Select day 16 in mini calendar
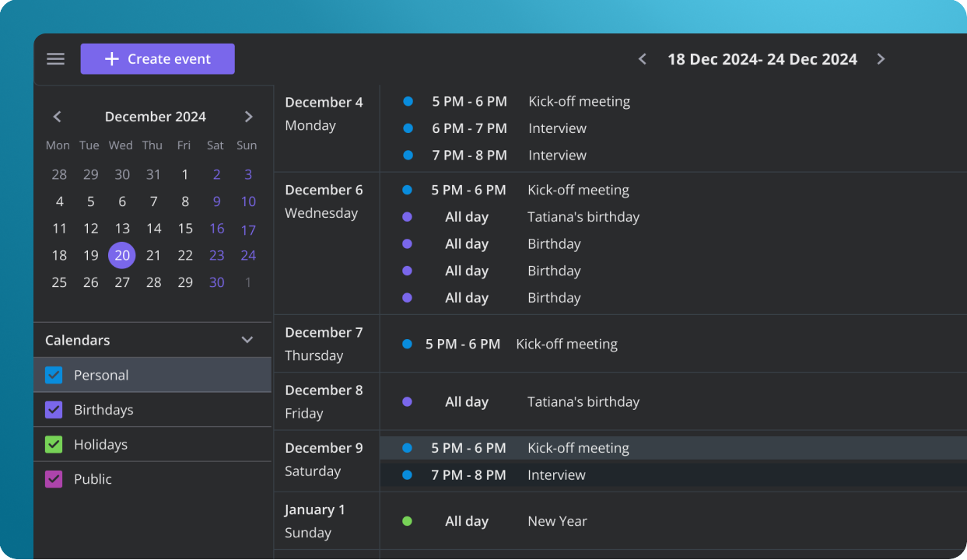 click(216, 229)
